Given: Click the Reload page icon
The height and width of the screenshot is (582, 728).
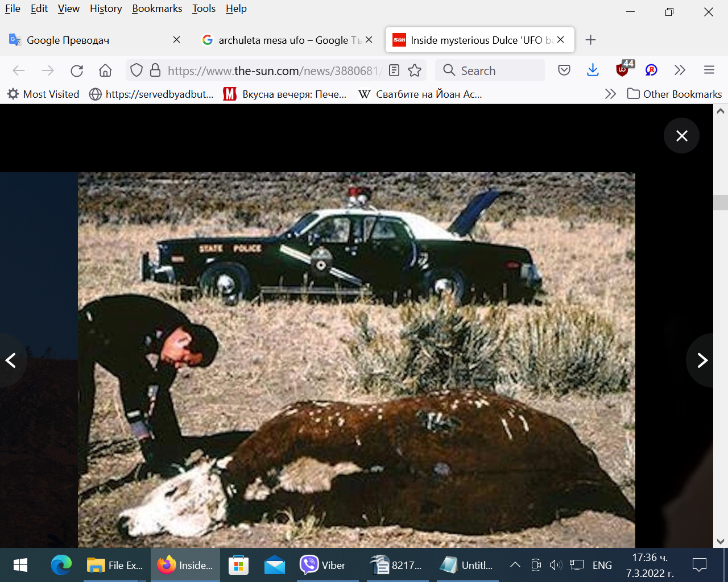Looking at the screenshot, I should click(77, 70).
